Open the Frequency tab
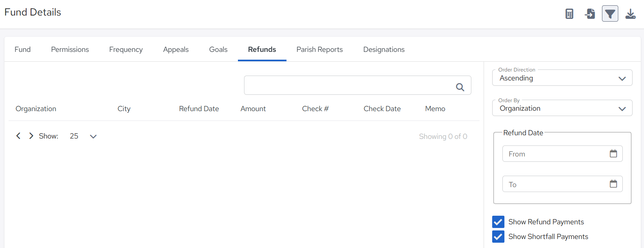The height and width of the screenshot is (248, 644). click(x=126, y=49)
